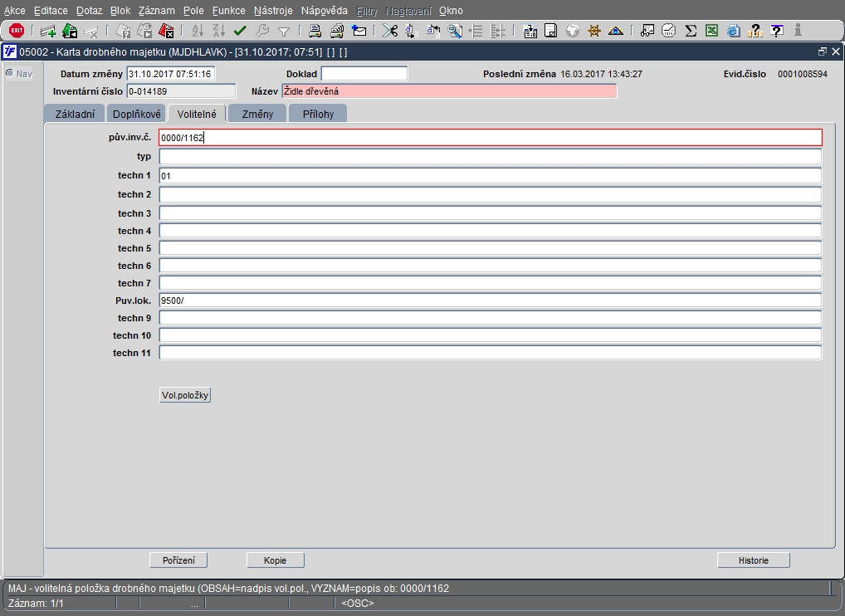Click the Název field Židle dřevěná
This screenshot has height=616, width=845.
click(449, 91)
